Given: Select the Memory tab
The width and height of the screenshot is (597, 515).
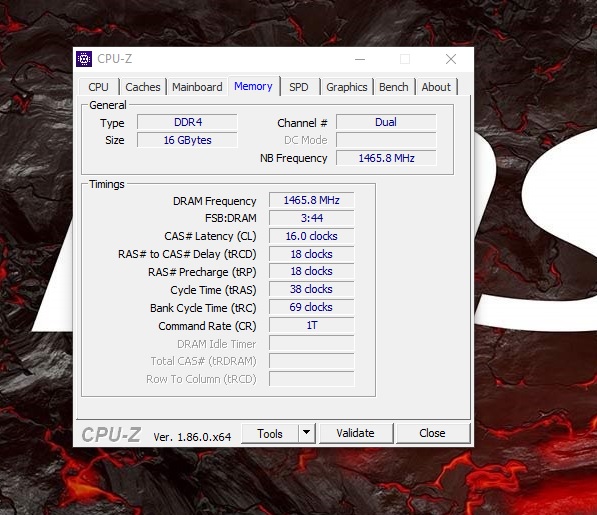Looking at the screenshot, I should (254, 86).
